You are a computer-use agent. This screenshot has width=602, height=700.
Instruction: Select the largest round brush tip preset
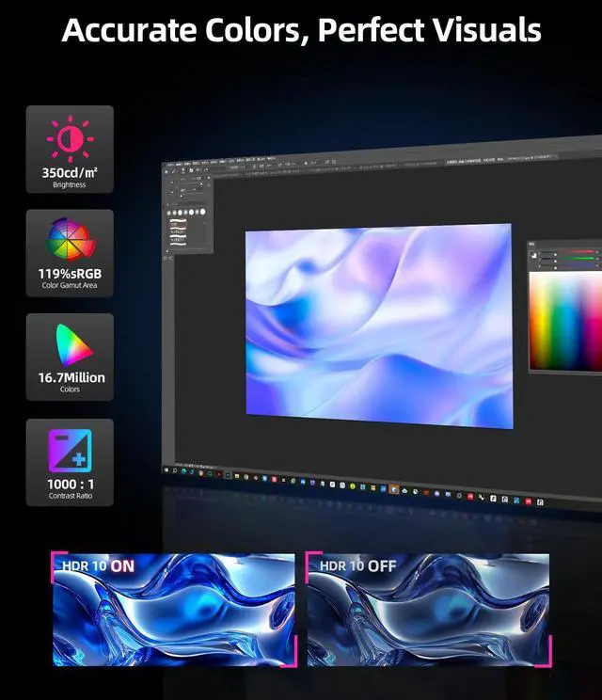200,212
